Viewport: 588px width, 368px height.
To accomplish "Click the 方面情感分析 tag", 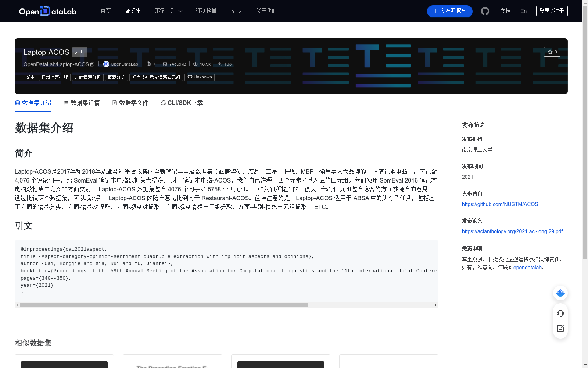I will point(87,77).
